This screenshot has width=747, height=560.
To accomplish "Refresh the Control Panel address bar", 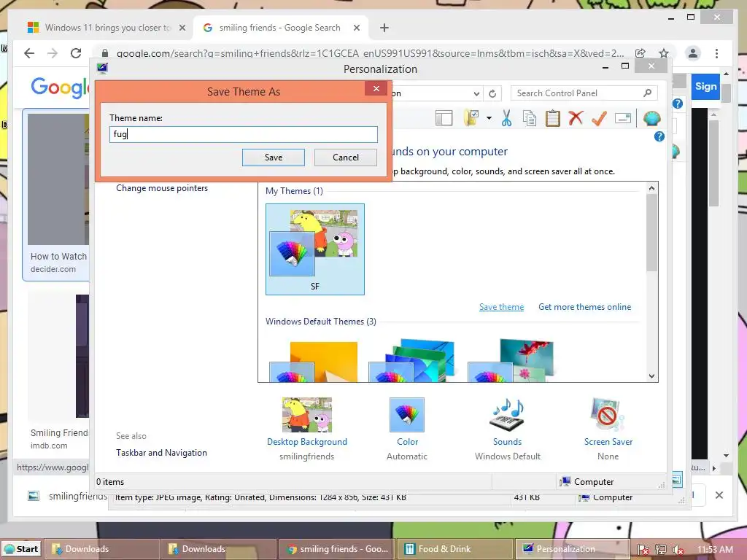I will (x=492, y=93).
